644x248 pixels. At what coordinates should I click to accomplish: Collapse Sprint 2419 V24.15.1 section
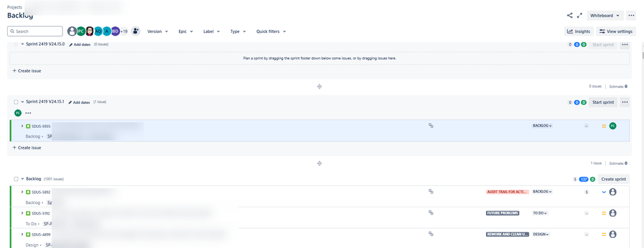click(23, 102)
